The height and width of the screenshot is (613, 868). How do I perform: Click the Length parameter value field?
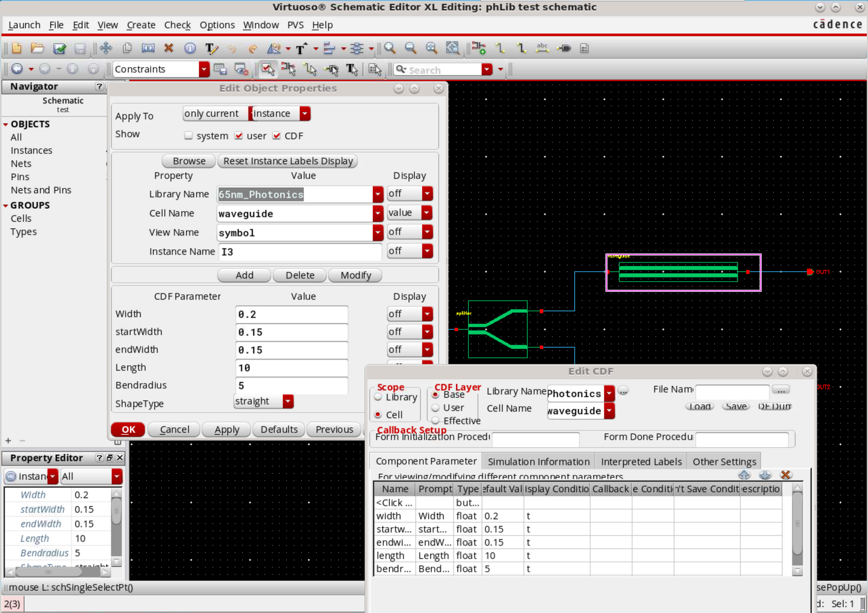(x=292, y=368)
